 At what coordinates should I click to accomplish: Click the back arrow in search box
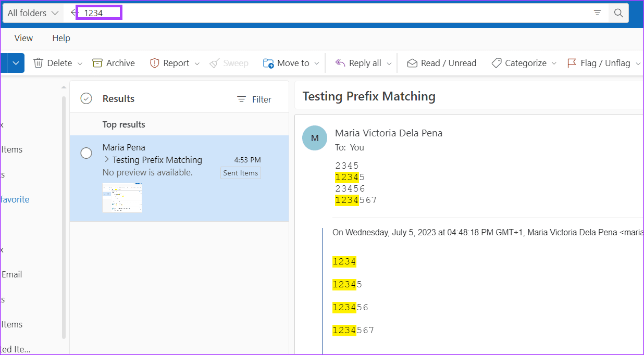(x=73, y=12)
